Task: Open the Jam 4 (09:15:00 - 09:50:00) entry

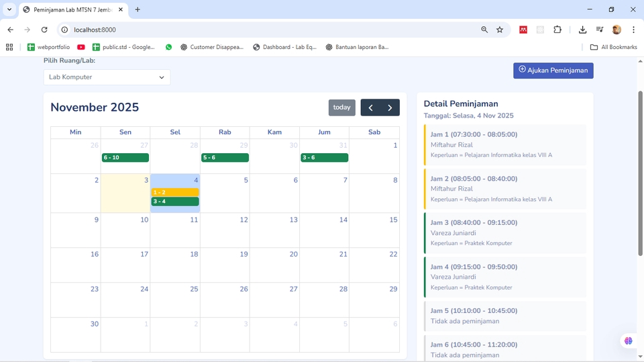Action: coord(505,277)
